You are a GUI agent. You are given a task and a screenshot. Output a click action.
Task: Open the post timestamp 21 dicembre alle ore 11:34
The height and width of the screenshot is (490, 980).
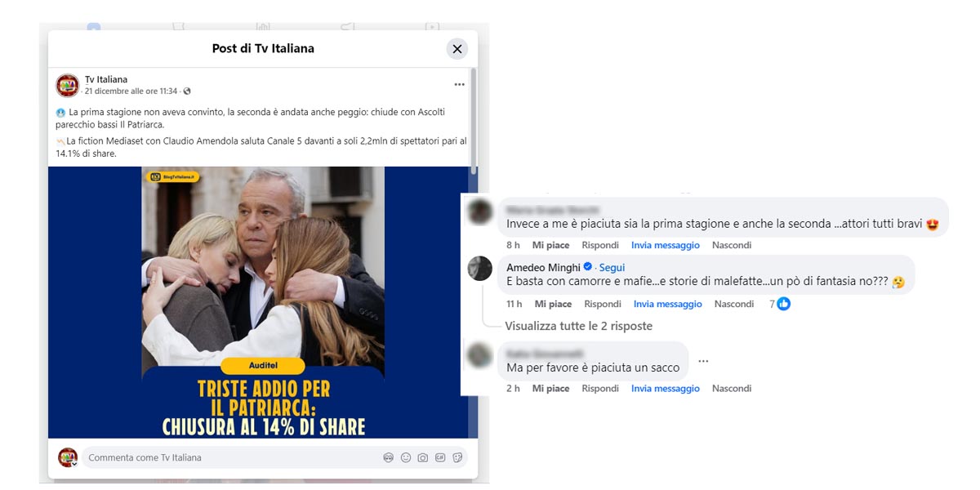tap(131, 91)
